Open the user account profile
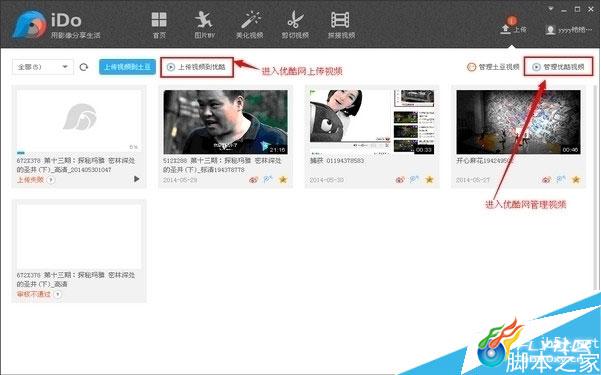The width and height of the screenshot is (601, 375). (x=569, y=30)
